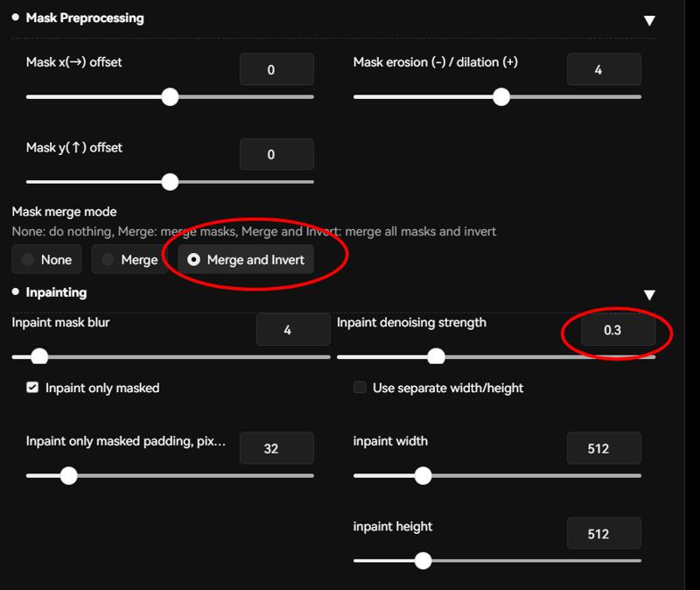
Task: Click the Inpaint mask blur slider handle
Action: point(39,357)
